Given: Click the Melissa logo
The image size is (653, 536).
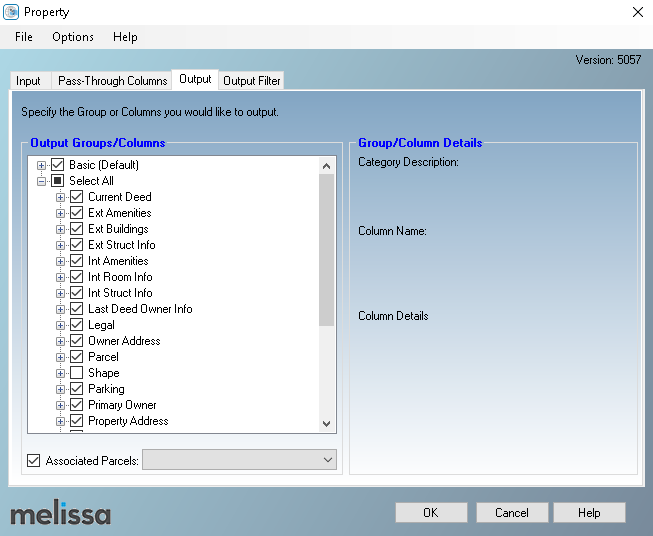Looking at the screenshot, I should click(x=61, y=514).
